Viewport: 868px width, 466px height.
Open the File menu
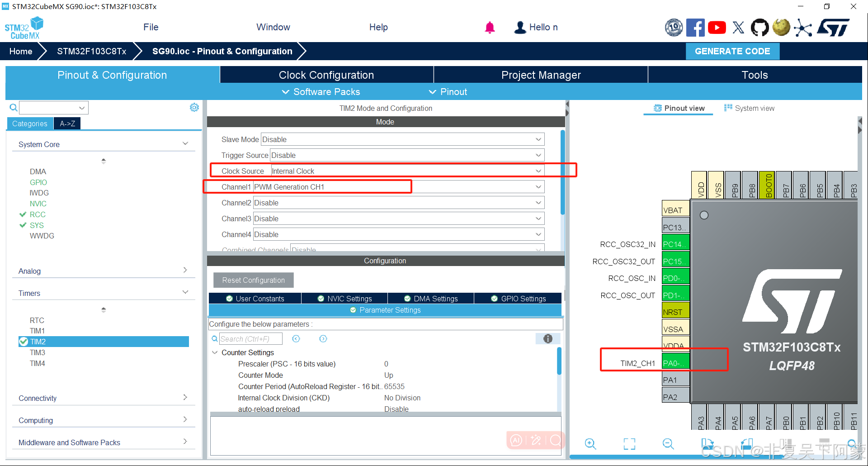tap(151, 27)
